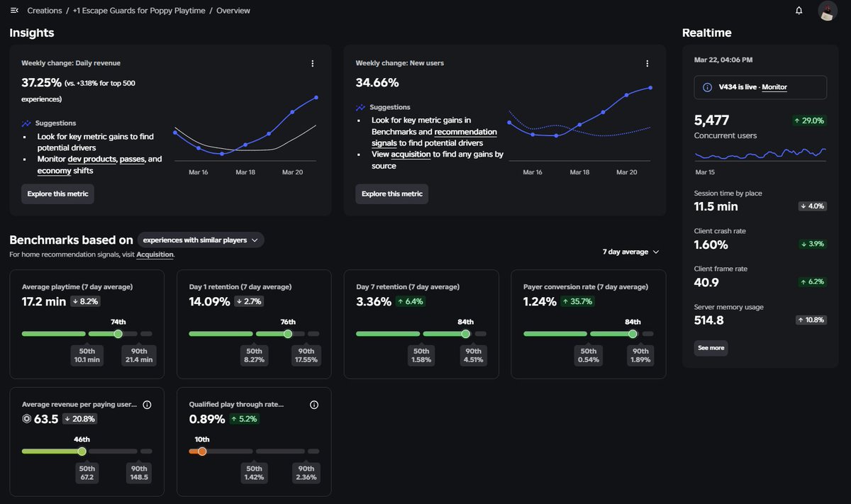Click the 84th percentile marker on Day 7 retention
This screenshot has width=851, height=504.
pyautogui.click(x=465, y=333)
